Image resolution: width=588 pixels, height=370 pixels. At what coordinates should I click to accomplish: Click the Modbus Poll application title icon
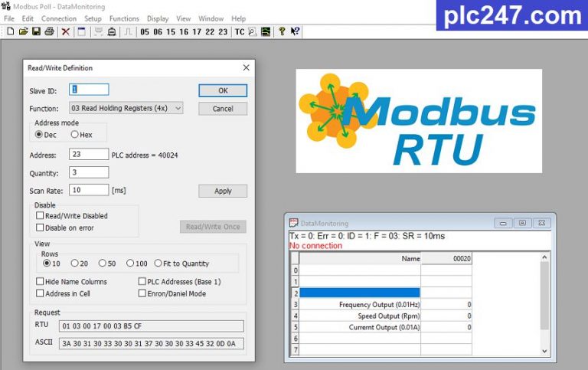[5, 6]
